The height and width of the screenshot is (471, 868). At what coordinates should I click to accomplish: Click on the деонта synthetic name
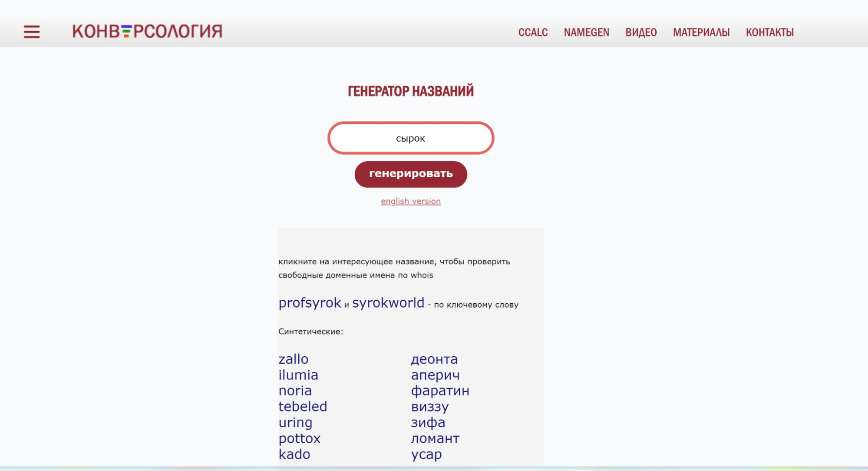(435, 358)
